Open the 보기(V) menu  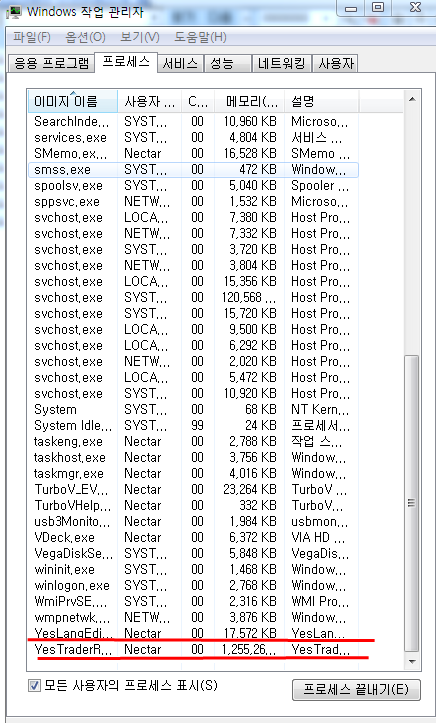click(x=140, y=37)
